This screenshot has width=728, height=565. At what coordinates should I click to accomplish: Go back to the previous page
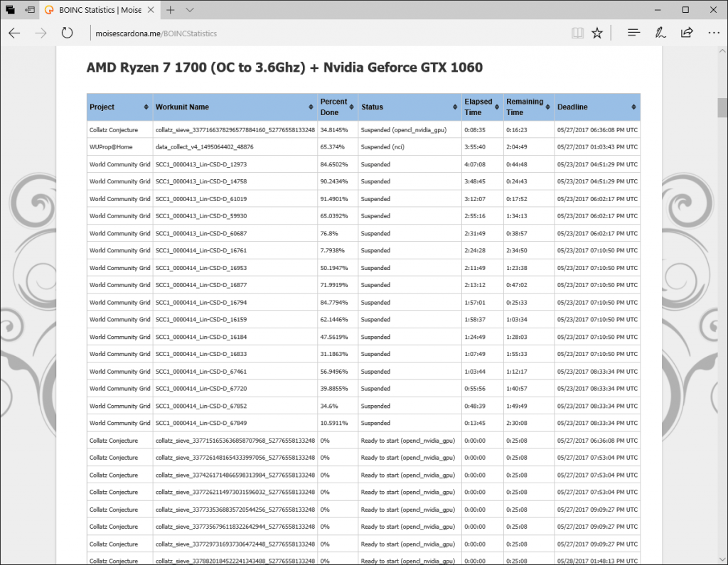pos(14,33)
